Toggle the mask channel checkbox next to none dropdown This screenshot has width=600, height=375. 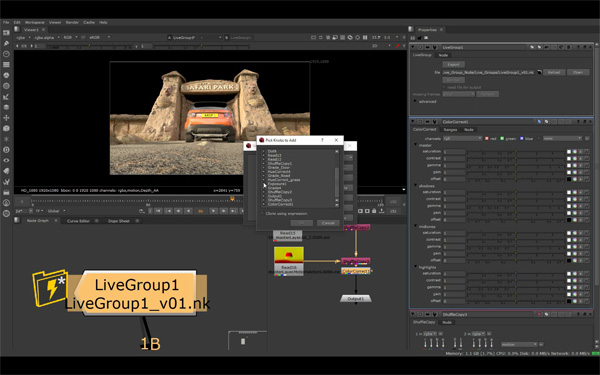point(539,139)
